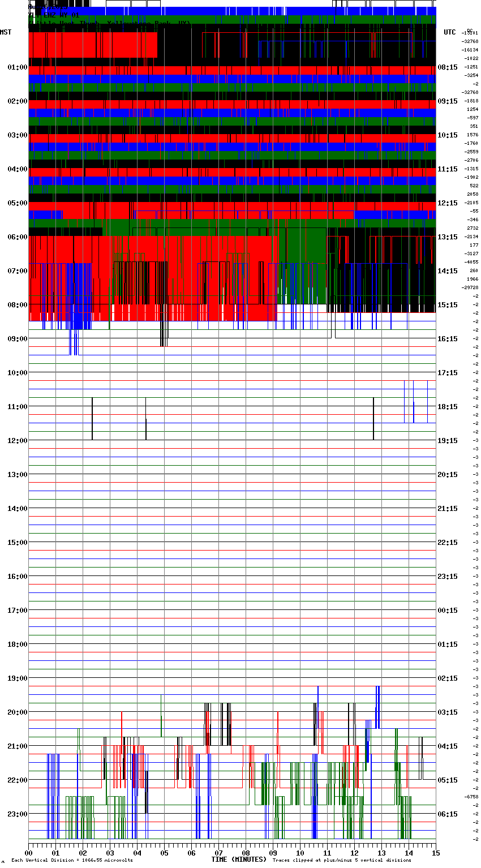Click the minute 12 axis tick label
Screen dimensions: 481x868
(x=354, y=853)
